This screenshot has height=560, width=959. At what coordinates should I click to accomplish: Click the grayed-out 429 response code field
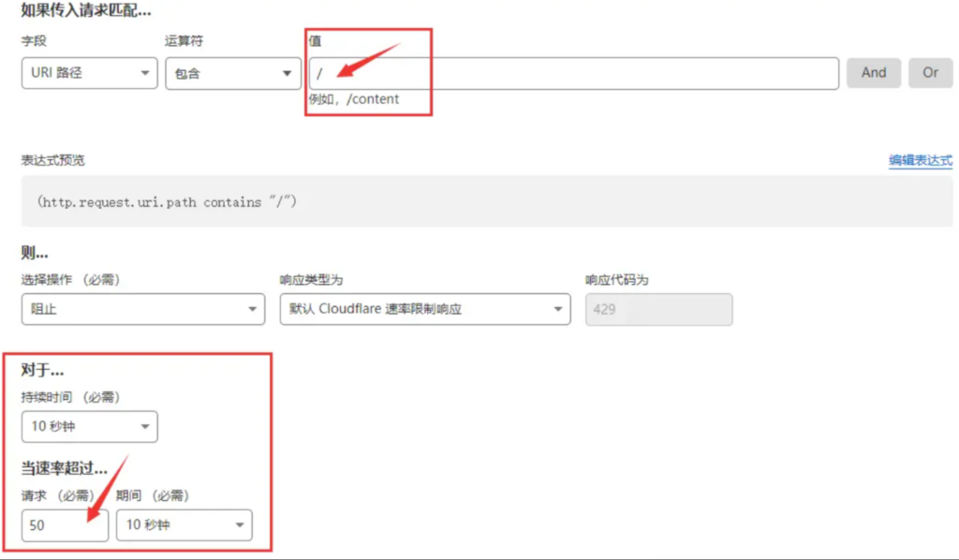[658, 309]
